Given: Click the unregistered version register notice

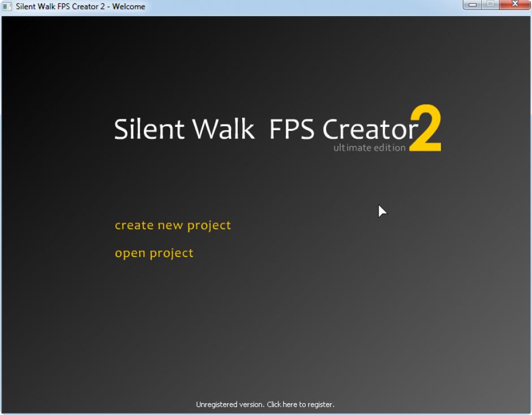Looking at the screenshot, I should [265, 404].
